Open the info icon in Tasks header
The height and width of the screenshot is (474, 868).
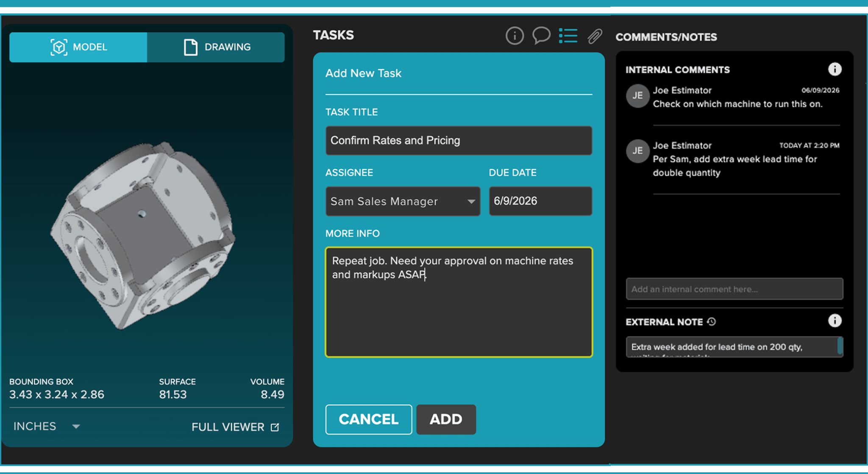pyautogui.click(x=515, y=36)
